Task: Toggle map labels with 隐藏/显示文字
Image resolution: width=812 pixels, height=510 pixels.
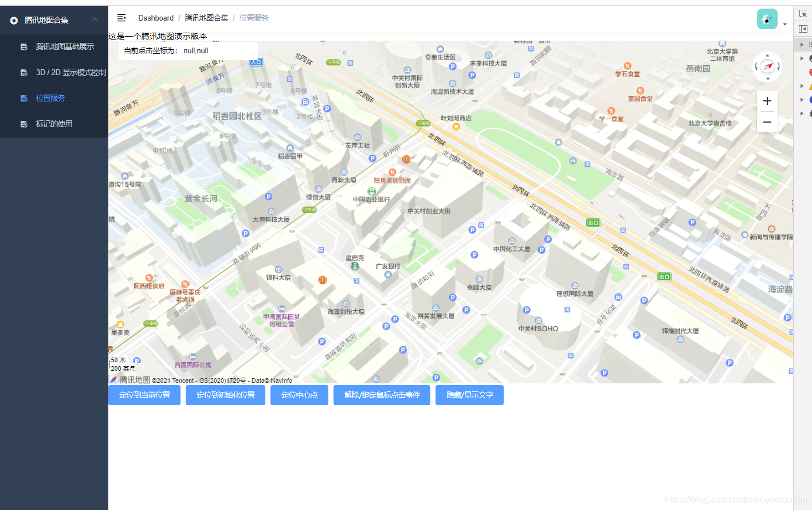Action: 469,395
